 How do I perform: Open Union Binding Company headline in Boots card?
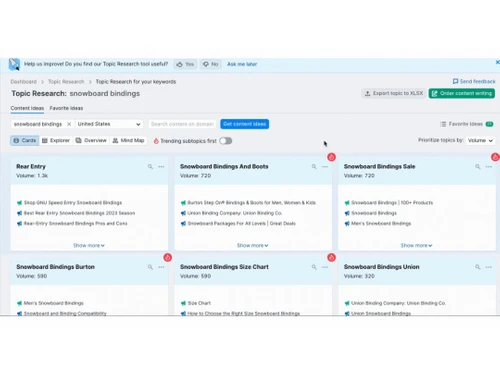235,213
